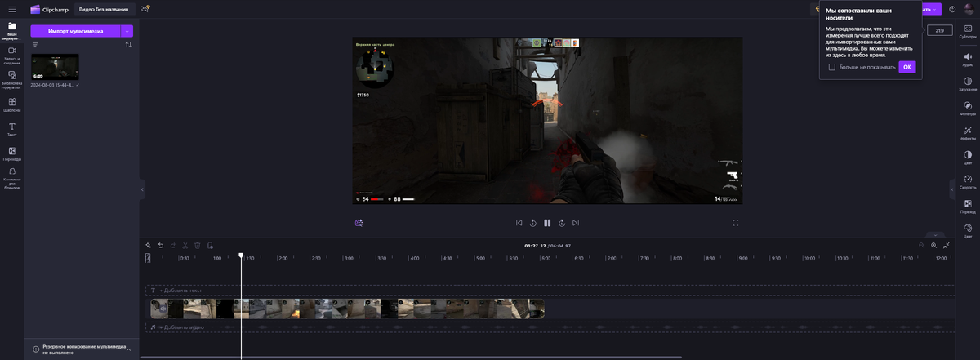
Task: Open the Переход transition panel on right
Action: tap(968, 206)
